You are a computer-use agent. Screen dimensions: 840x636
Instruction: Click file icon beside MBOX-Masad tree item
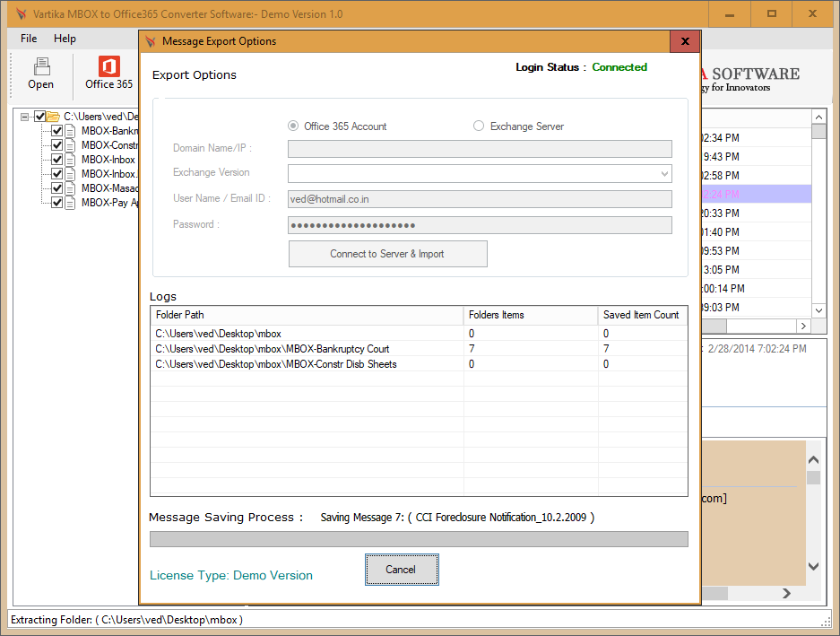coord(70,188)
